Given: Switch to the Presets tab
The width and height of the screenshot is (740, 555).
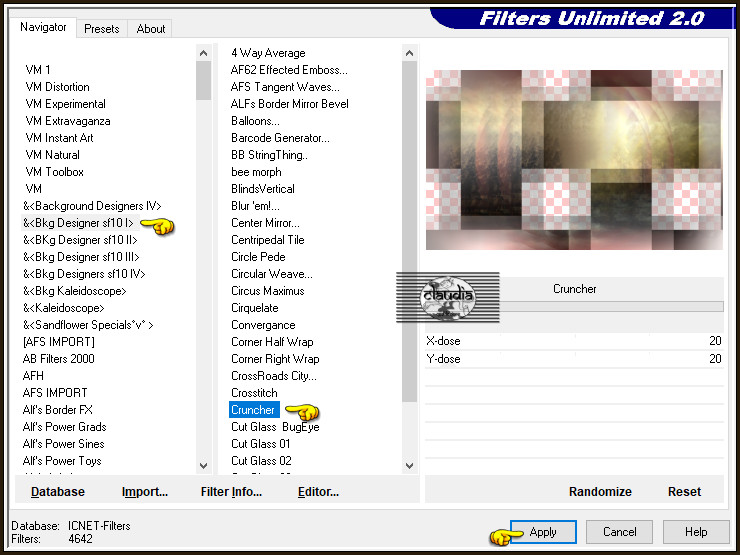Looking at the screenshot, I should click(x=101, y=29).
